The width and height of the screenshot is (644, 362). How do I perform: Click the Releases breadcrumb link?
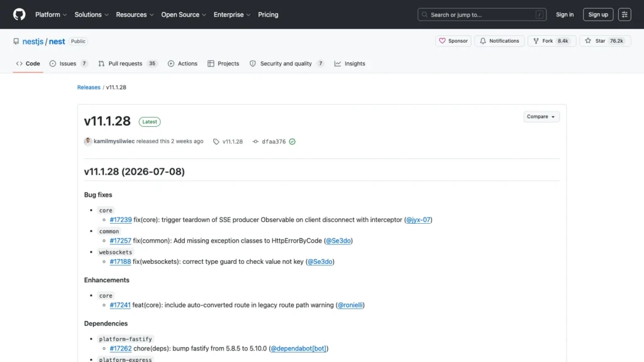[89, 87]
